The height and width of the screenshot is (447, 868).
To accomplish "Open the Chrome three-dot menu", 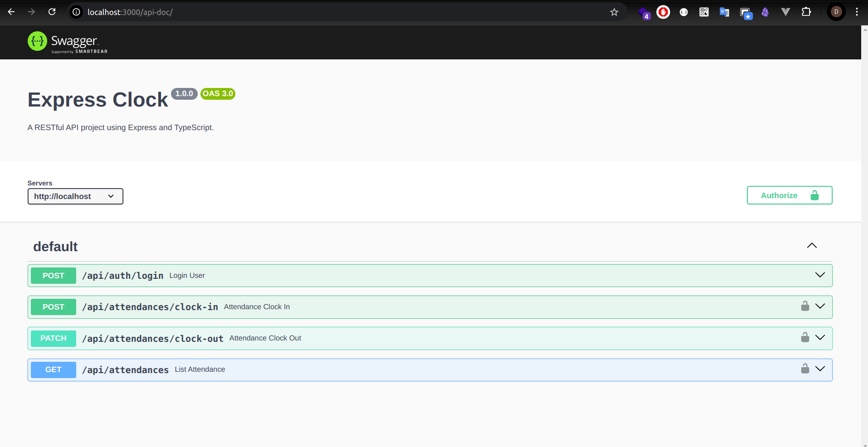I will 856,12.
